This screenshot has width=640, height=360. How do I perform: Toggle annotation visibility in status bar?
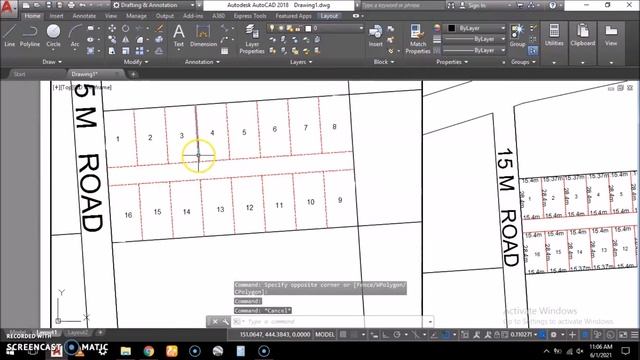[476, 335]
